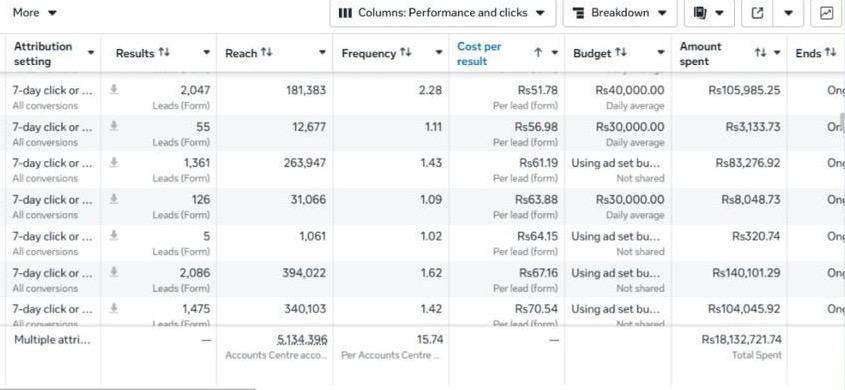This screenshot has width=845, height=390.
Task: Open the reports icon dropdown
Action: pyautogui.click(x=709, y=13)
